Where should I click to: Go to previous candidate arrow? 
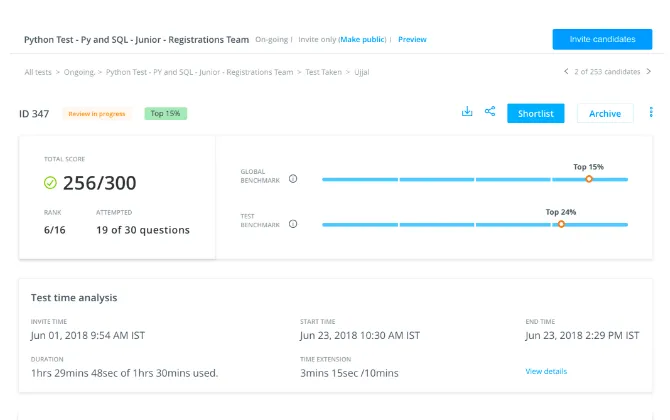(x=567, y=72)
